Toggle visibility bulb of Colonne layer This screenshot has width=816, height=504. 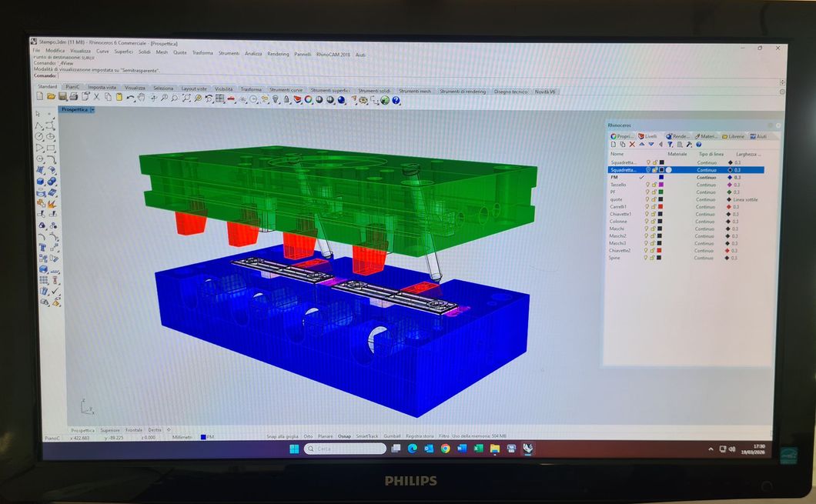tap(648, 221)
